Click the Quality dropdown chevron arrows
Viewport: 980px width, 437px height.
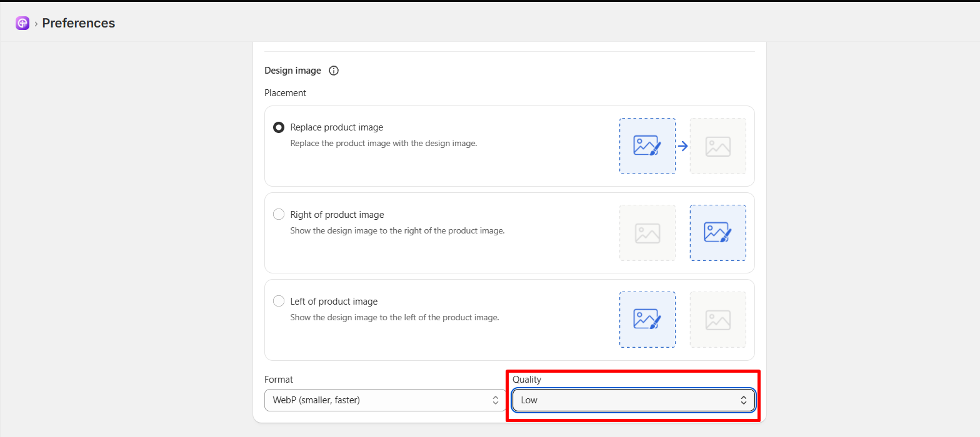(744, 400)
